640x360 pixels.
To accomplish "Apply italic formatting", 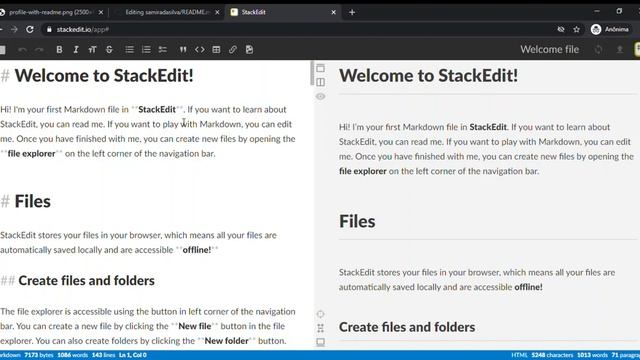I will pyautogui.click(x=76, y=50).
